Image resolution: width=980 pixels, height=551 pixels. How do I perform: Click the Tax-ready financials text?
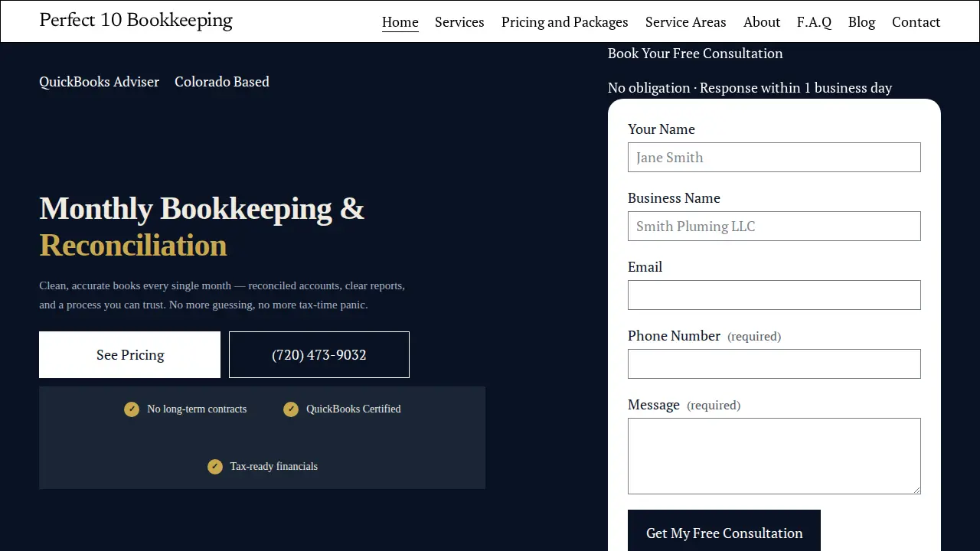274,467
